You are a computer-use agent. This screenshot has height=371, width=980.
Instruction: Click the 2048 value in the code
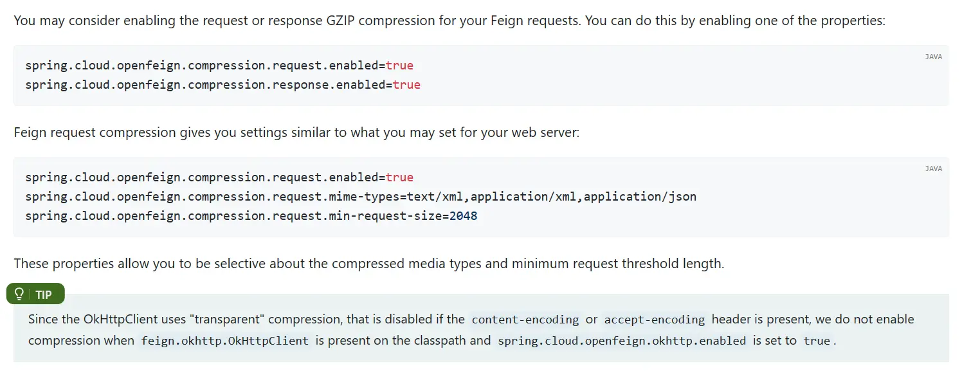(463, 216)
